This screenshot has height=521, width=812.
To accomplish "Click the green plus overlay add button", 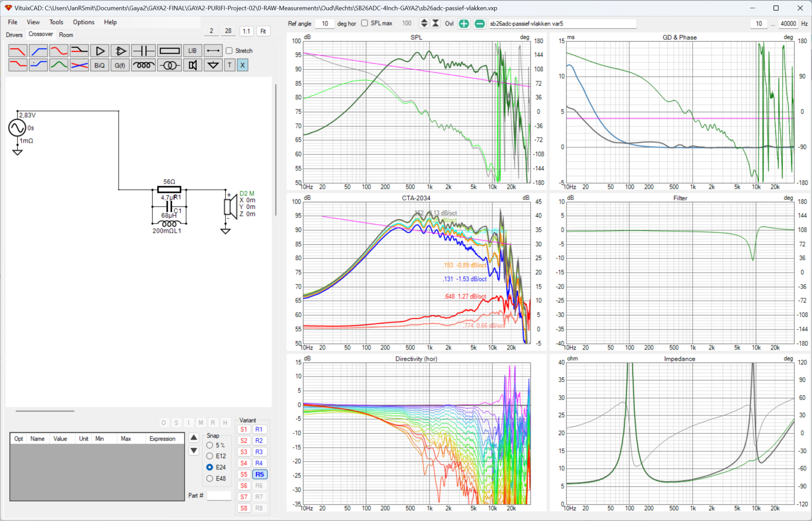I will [464, 24].
